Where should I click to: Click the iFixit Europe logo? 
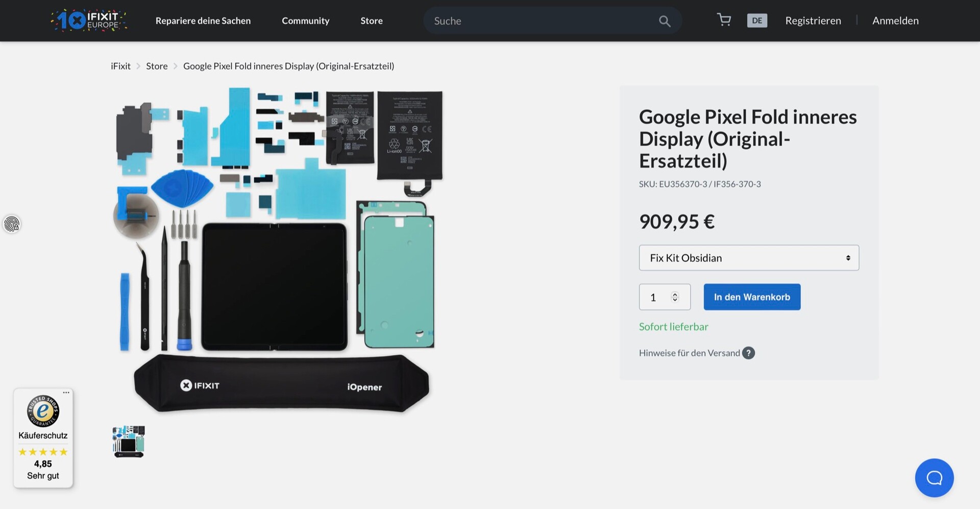[89, 20]
